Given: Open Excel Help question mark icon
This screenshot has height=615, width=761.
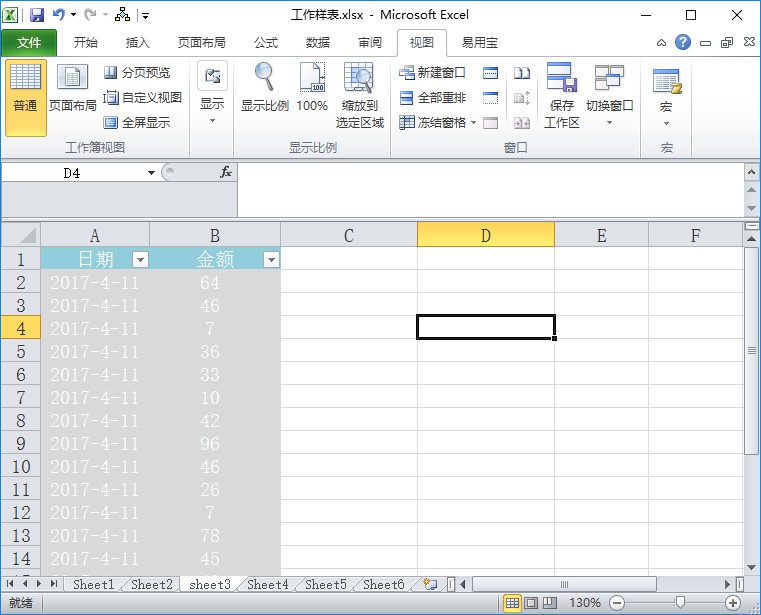Looking at the screenshot, I should (x=682, y=42).
